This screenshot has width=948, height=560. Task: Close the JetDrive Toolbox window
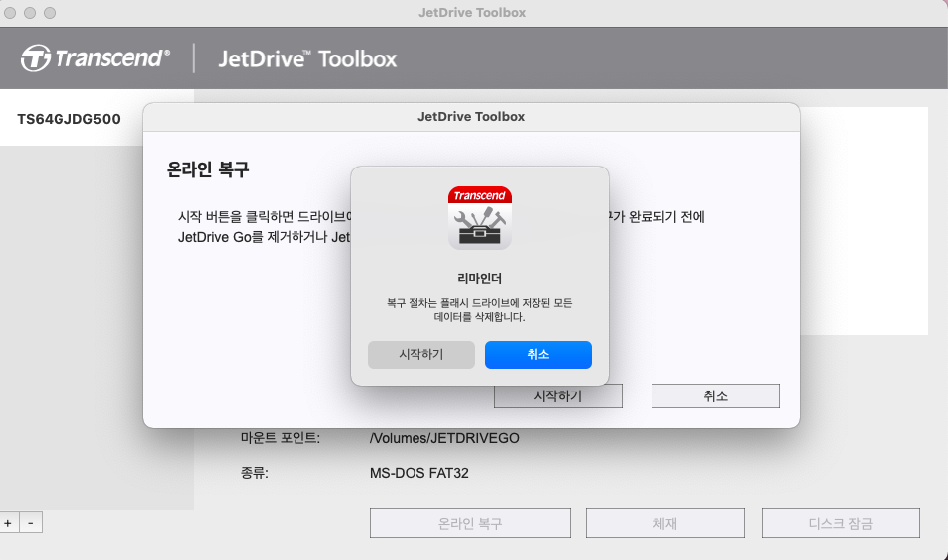pos(10,13)
